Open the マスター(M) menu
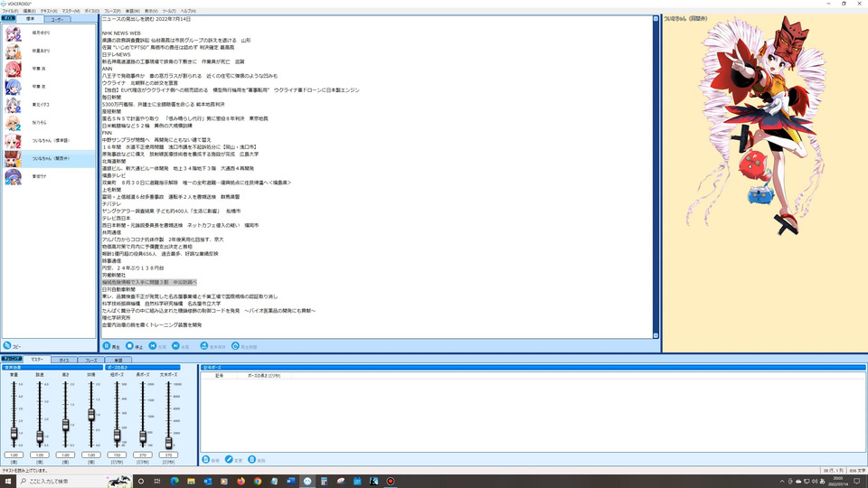Screen dimensions: 868x488 pos(71,11)
